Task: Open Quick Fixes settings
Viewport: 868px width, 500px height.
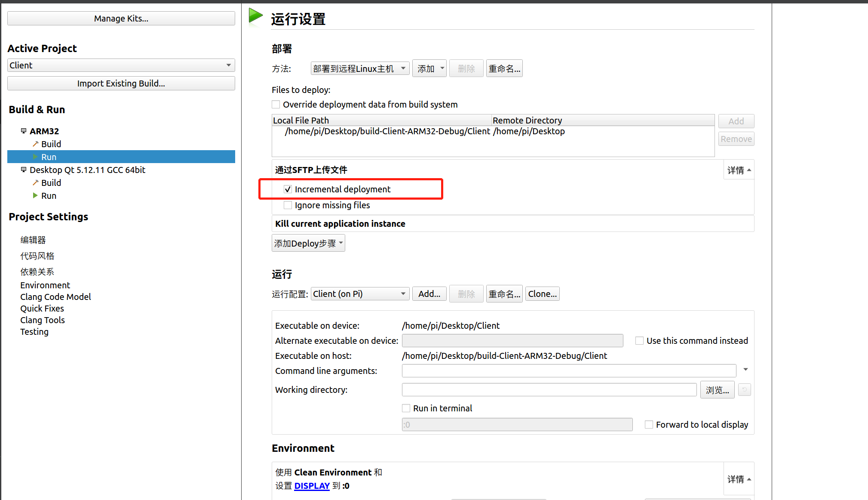Action: [x=42, y=309]
